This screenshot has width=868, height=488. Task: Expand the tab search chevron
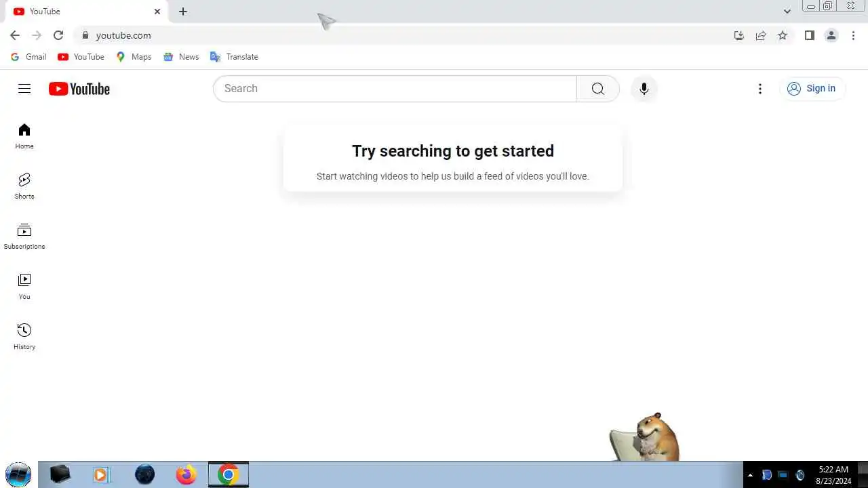tap(787, 12)
